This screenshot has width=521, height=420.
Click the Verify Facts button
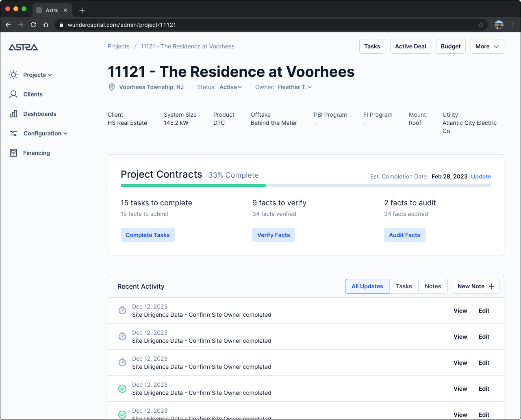[x=274, y=235]
